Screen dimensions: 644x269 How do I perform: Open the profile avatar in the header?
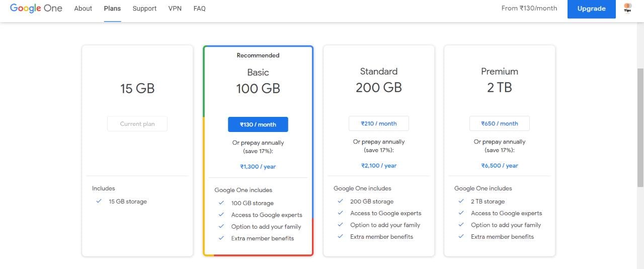tap(627, 8)
